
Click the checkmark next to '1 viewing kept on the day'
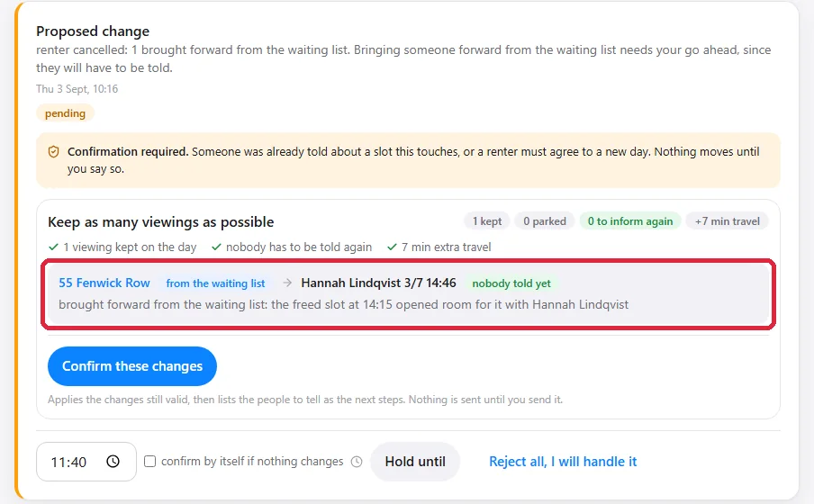(53, 247)
